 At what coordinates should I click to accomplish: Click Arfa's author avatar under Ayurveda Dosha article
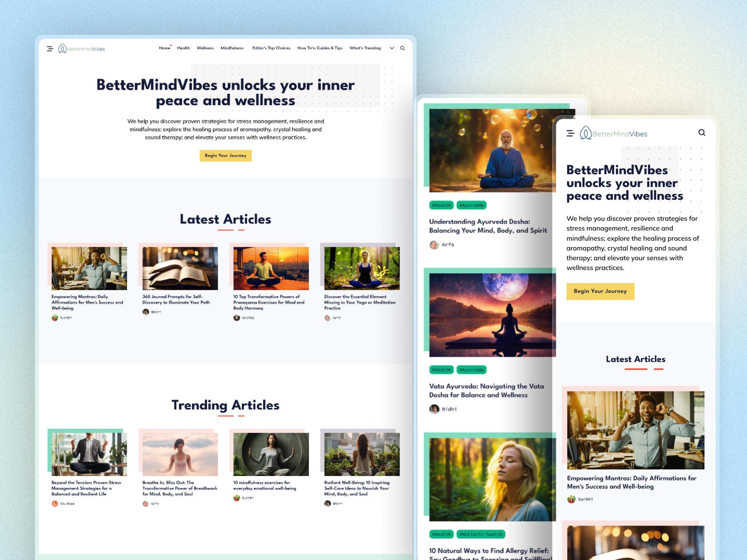pos(434,245)
